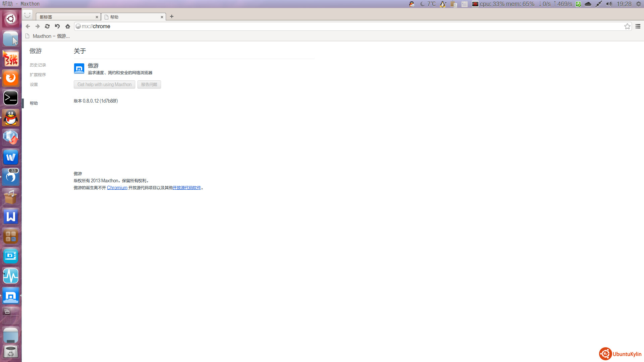
Task: Open 设置 in the sidebar
Action: coord(34,84)
